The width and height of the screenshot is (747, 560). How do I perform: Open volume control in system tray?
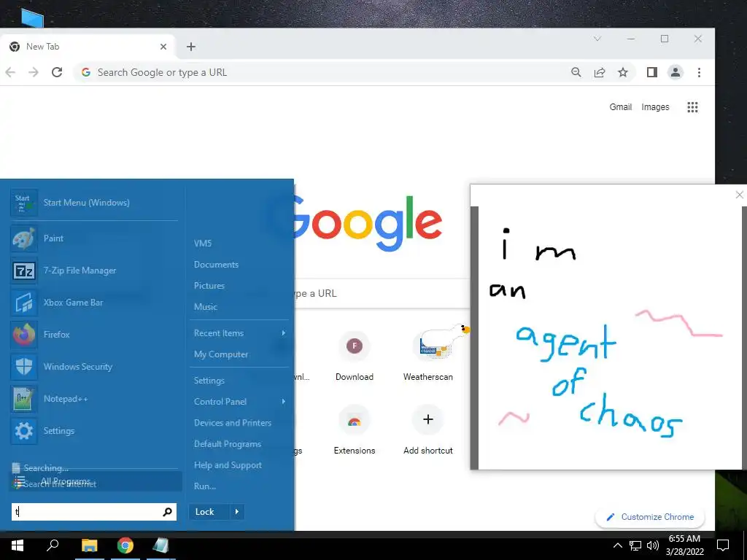click(653, 545)
